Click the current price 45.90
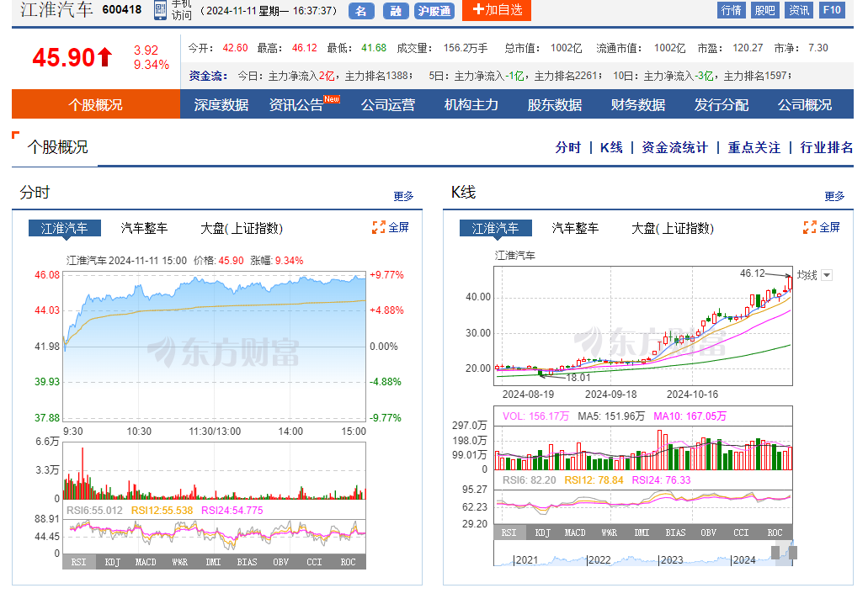 64,57
